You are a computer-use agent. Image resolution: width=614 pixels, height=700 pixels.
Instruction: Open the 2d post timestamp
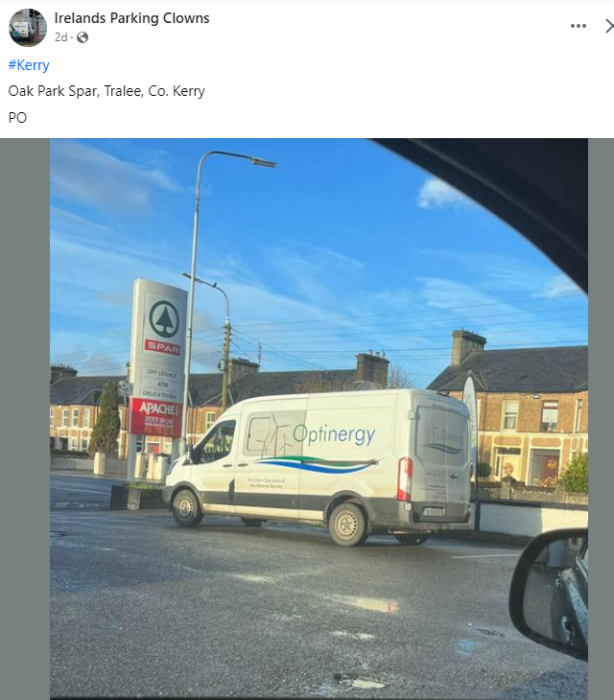[x=60, y=37]
